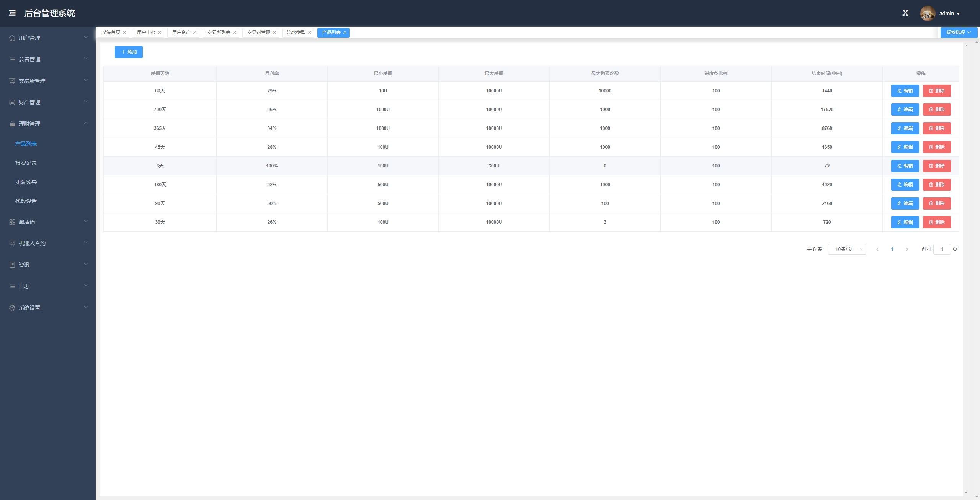The width and height of the screenshot is (980, 500).
Task: Open 投资记录 in the sidebar
Action: tap(26, 163)
